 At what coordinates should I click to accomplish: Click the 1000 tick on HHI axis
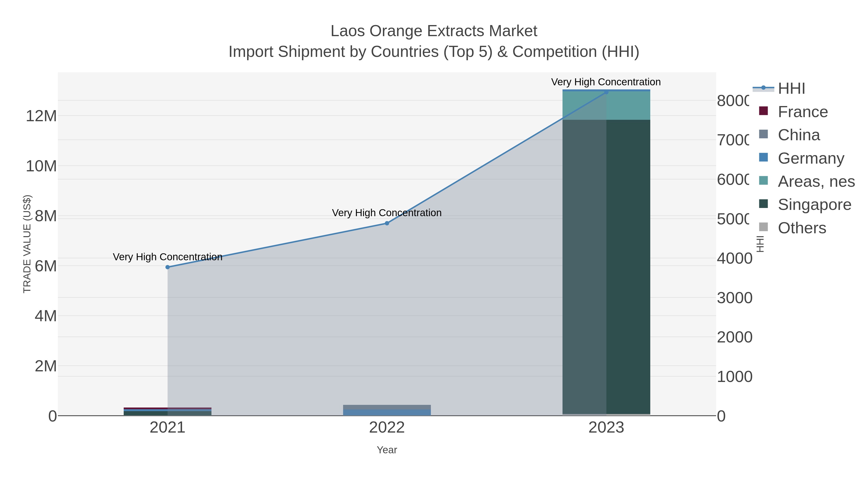point(735,376)
